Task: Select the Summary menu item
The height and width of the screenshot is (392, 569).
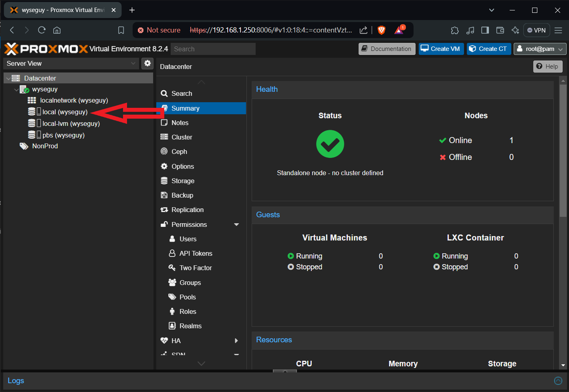Action: (201, 108)
